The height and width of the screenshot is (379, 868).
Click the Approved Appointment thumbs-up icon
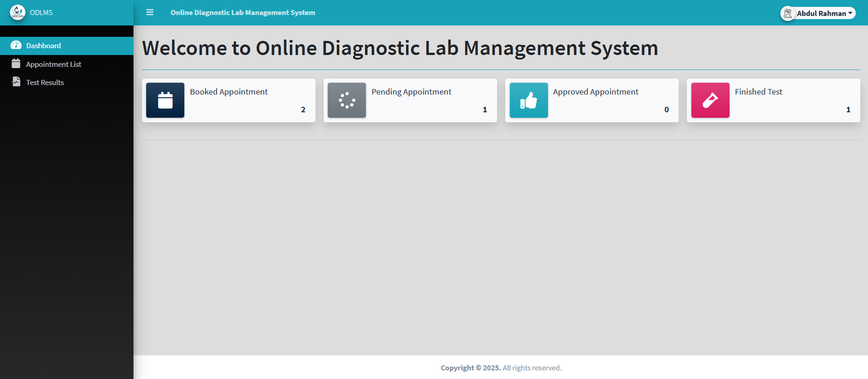(x=528, y=100)
